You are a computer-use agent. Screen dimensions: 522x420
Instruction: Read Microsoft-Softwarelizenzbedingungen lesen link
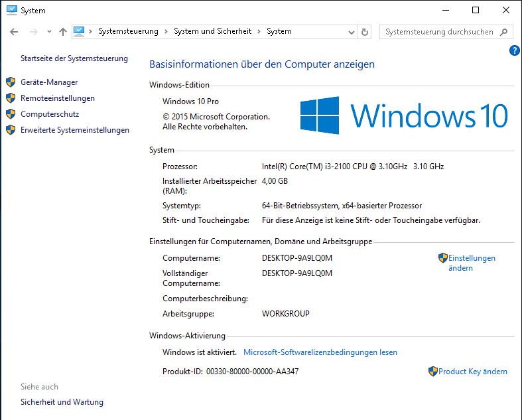coord(320,352)
